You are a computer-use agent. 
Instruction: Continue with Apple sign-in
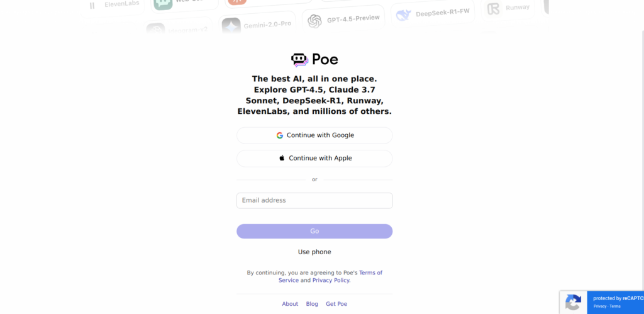click(x=314, y=158)
